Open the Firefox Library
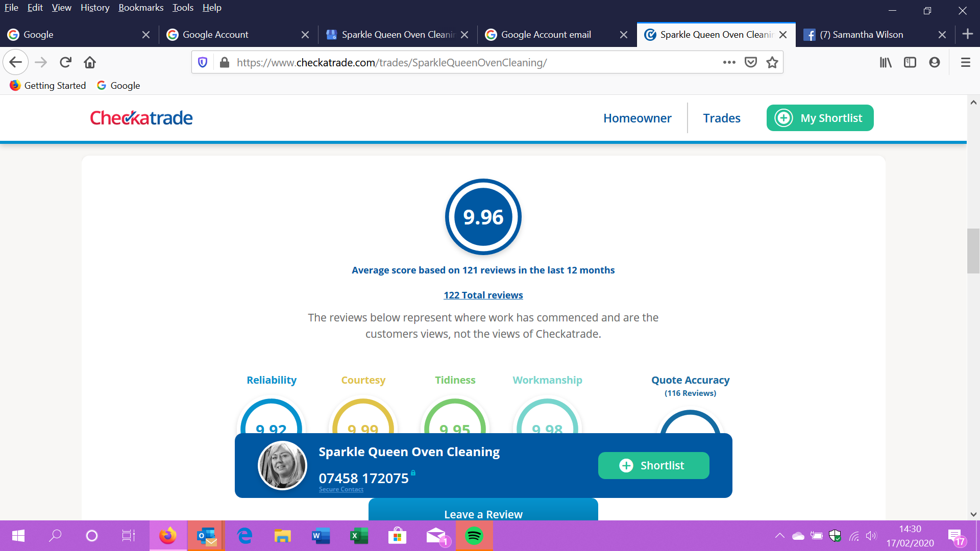The height and width of the screenshot is (551, 980). (x=886, y=62)
